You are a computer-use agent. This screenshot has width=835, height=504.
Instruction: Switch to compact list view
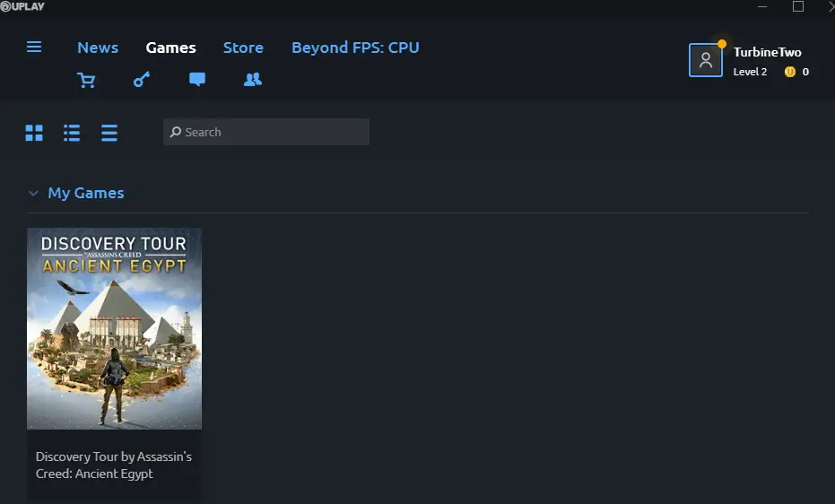point(109,133)
